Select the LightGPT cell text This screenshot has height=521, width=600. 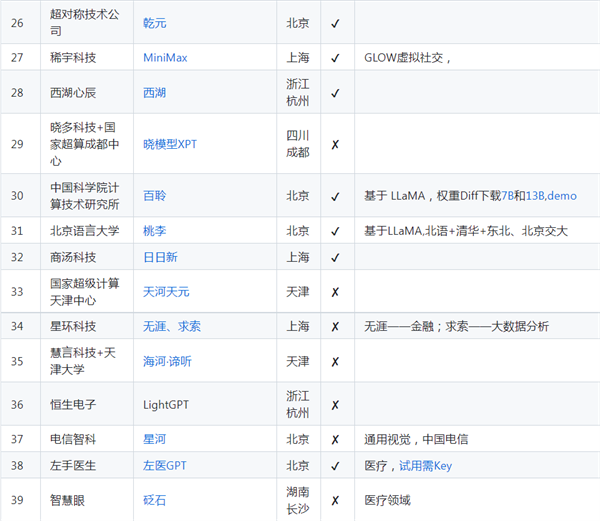pyautogui.click(x=166, y=405)
